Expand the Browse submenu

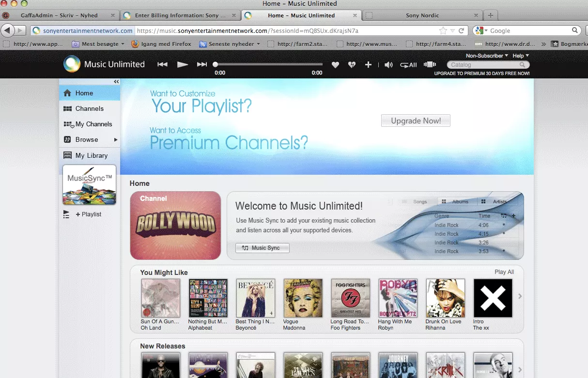click(116, 140)
